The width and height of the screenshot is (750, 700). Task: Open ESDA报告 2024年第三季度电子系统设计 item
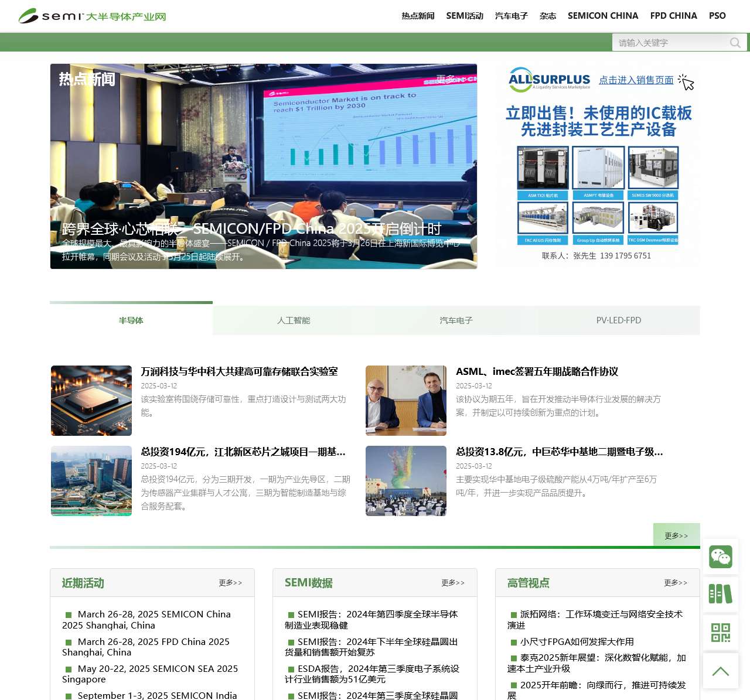[x=372, y=674]
